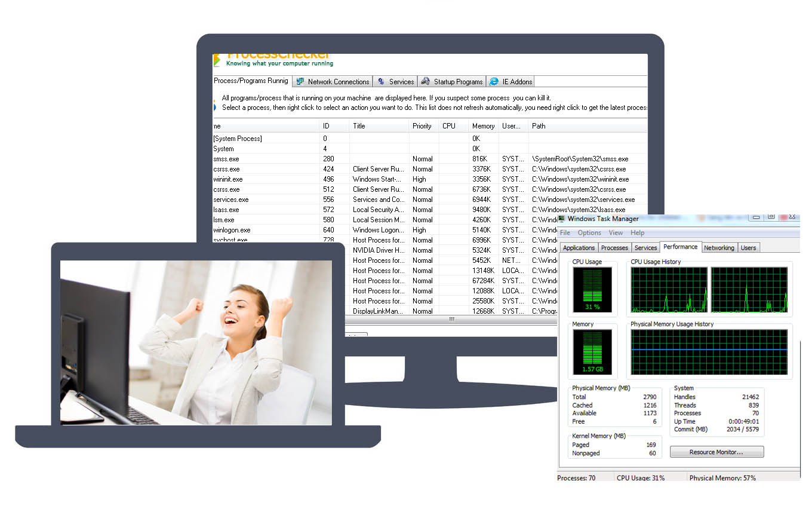812x515 pixels.
Task: Click the 'NVIDIA Driver H...' title cell
Action: 379,250
